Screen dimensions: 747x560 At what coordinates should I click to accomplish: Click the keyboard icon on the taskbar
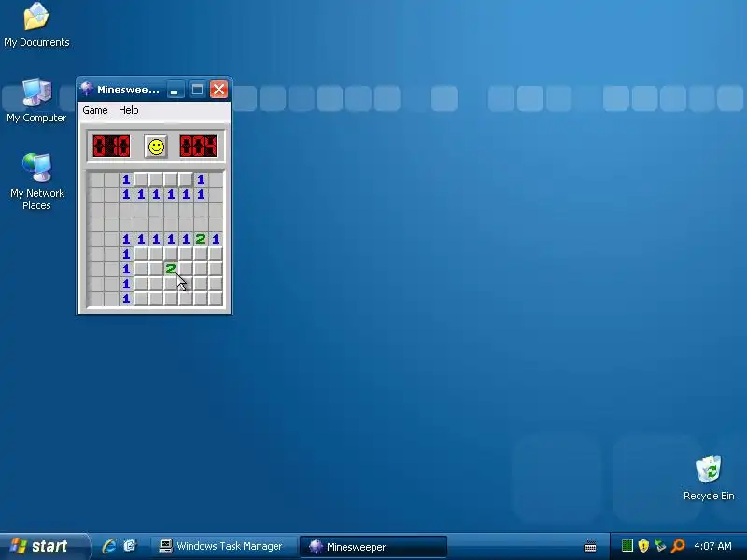tap(590, 547)
